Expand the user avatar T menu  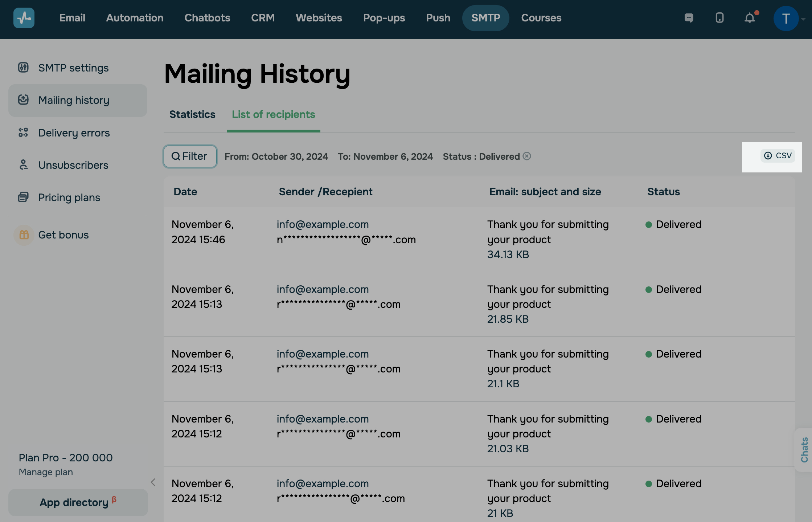pos(786,19)
